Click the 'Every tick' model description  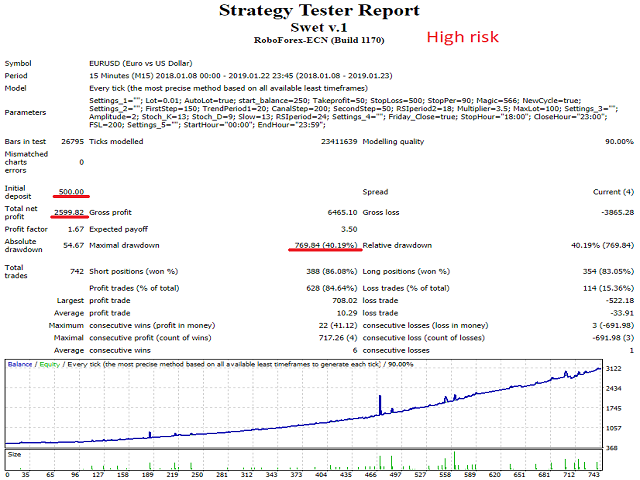[x=229, y=88]
